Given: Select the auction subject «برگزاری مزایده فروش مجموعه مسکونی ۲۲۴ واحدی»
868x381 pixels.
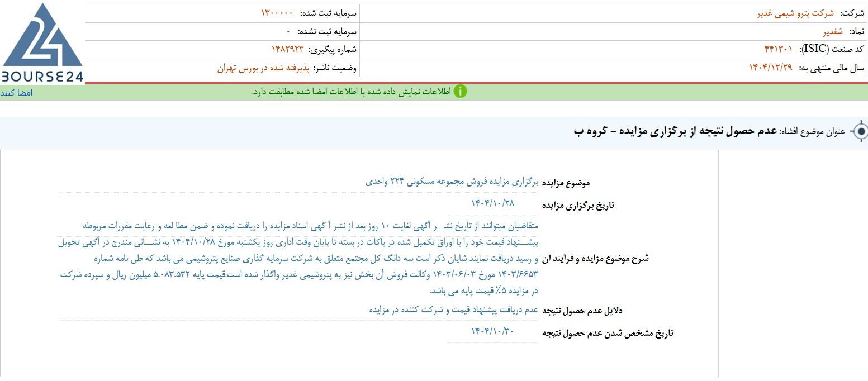Looking at the screenshot, I should coord(452,182).
